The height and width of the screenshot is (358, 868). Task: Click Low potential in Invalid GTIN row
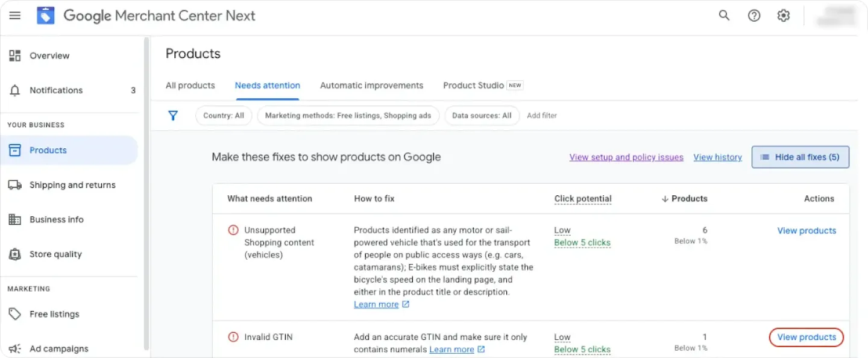coord(562,338)
